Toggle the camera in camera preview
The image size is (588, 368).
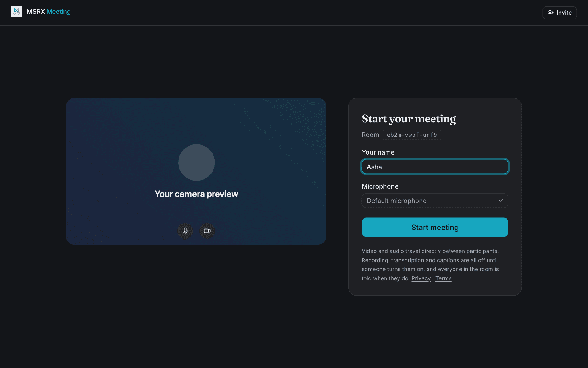[x=207, y=231]
